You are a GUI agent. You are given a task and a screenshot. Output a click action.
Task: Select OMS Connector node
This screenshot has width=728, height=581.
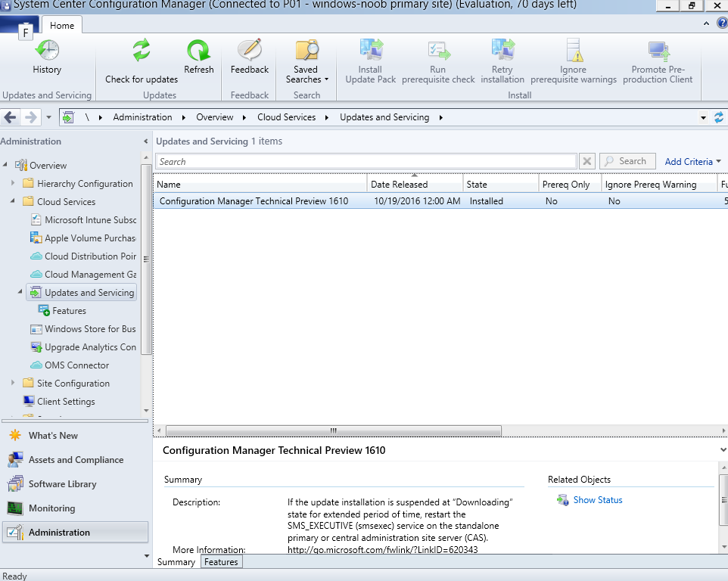pyautogui.click(x=70, y=365)
